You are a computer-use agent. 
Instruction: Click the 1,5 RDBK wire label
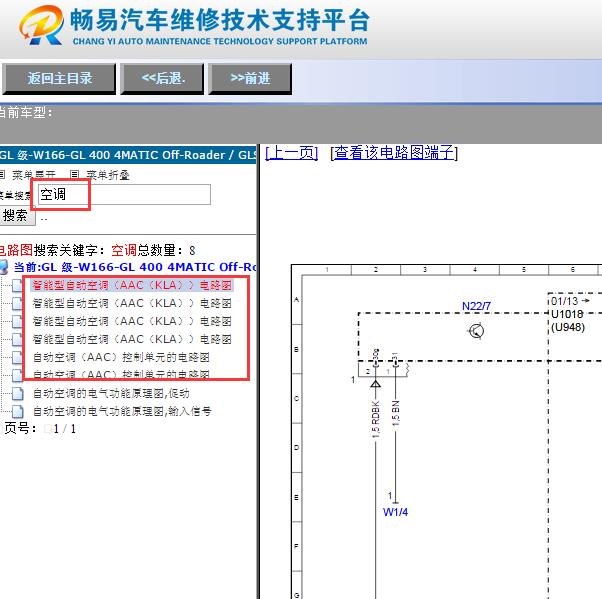[375, 419]
